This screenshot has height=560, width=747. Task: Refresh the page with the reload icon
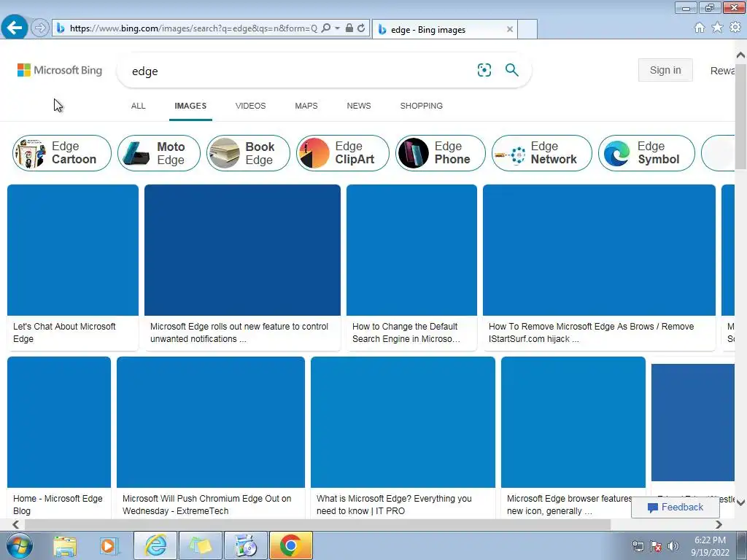[362, 28]
